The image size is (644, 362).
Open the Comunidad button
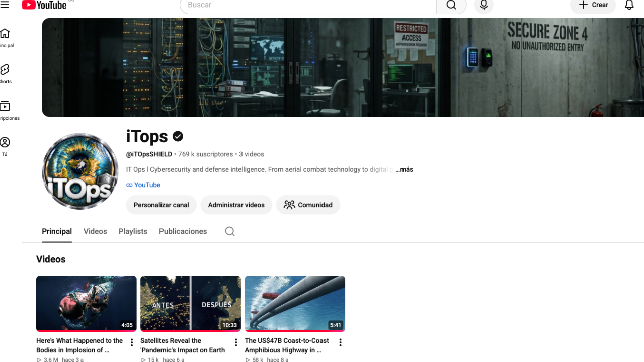[308, 205]
